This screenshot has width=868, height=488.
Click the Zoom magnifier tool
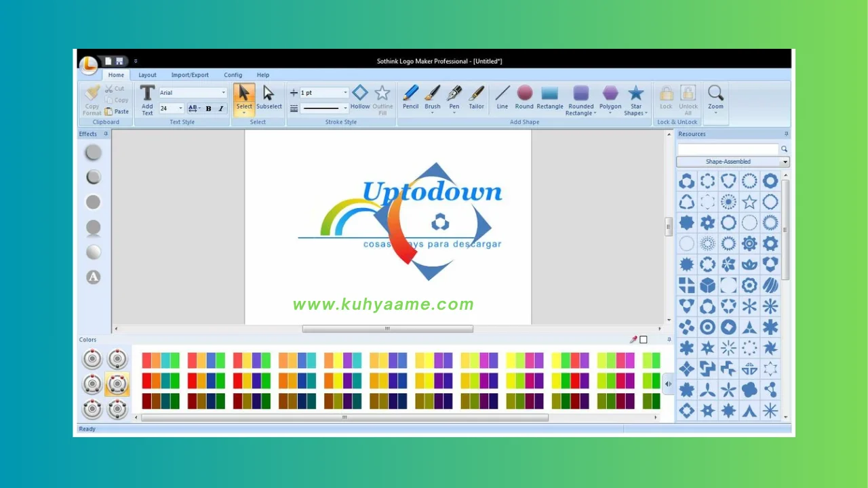click(x=715, y=99)
